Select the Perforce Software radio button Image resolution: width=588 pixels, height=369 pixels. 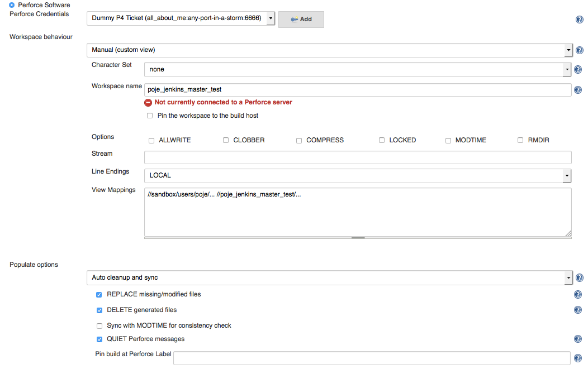click(x=12, y=5)
